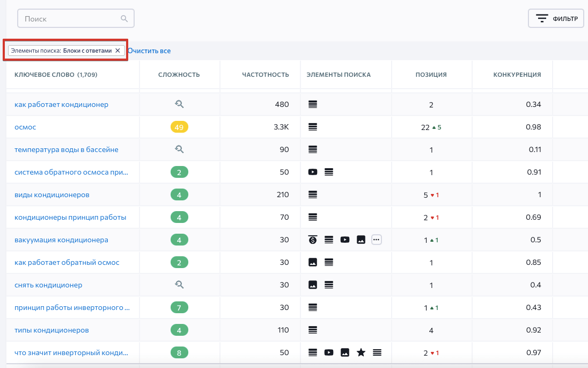Open the keyword виды кондиционеров
Screen dimensions: 588x368
click(x=52, y=194)
